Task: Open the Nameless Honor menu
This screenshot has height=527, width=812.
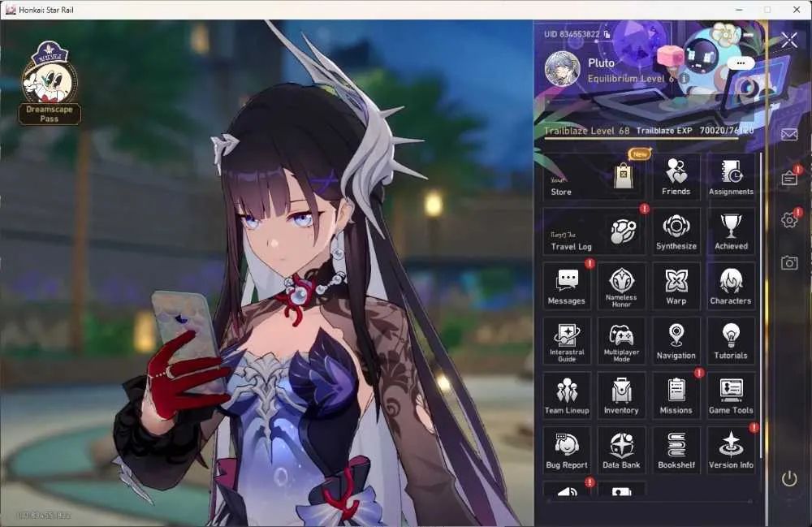Action: [x=621, y=287]
